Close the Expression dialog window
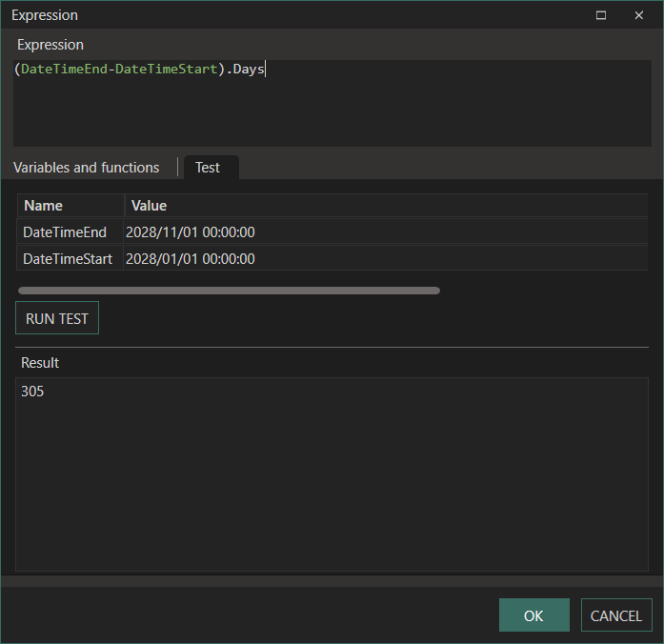 638,15
